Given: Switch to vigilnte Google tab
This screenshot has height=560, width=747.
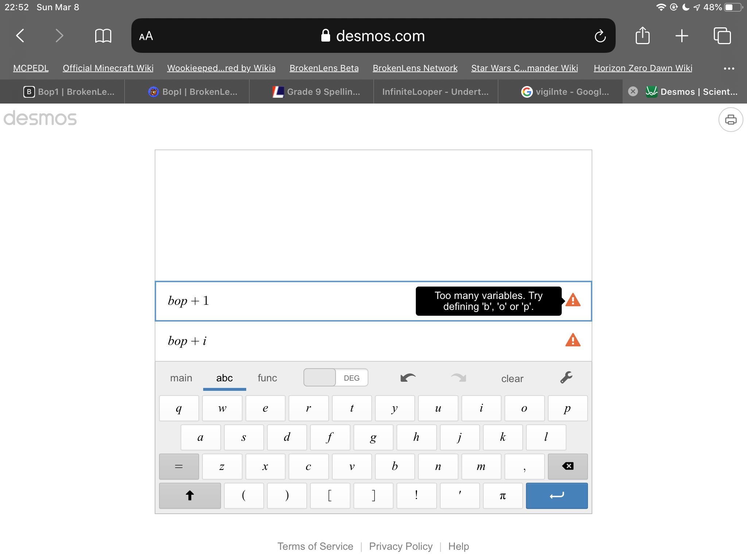Looking at the screenshot, I should coord(560,92).
